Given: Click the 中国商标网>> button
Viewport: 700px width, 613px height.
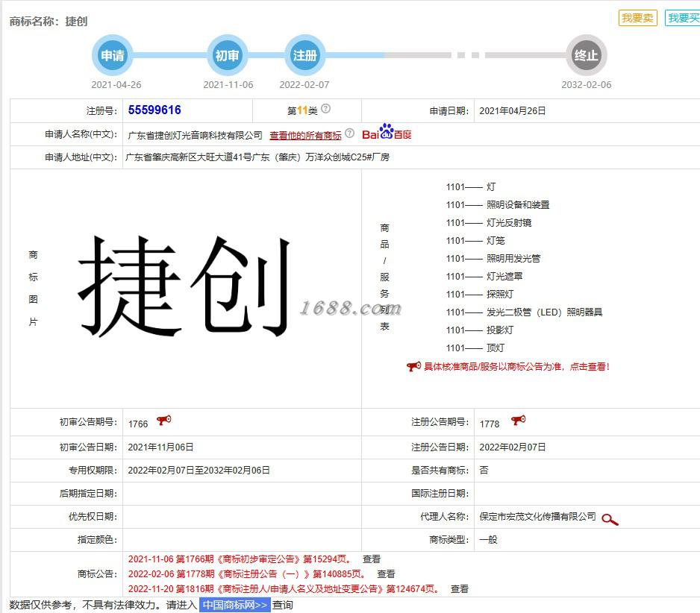Looking at the screenshot, I should coord(235,605).
